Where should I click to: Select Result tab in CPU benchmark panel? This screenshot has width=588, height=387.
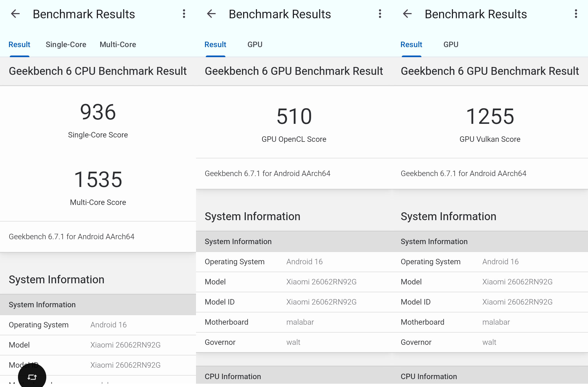tap(19, 44)
